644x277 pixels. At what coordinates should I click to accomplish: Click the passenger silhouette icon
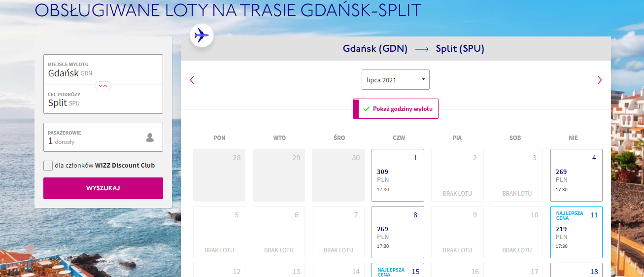click(x=150, y=138)
